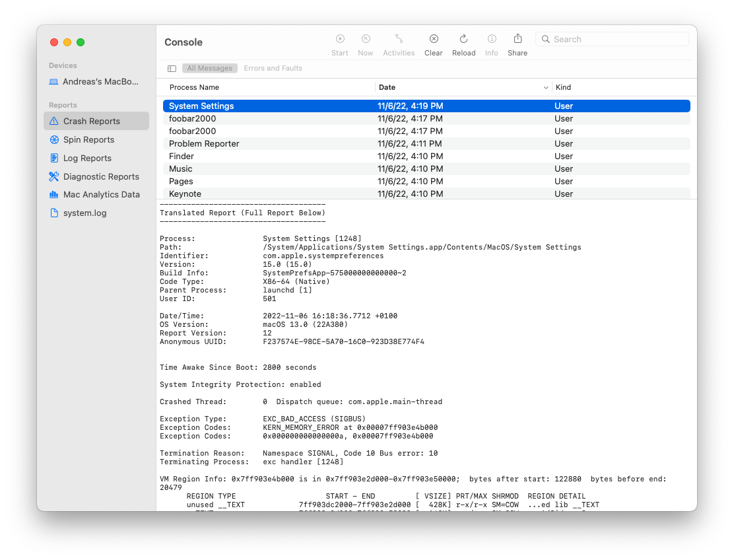Click the Diagnostic Reports tools icon
The width and height of the screenshot is (734, 560).
point(54,176)
